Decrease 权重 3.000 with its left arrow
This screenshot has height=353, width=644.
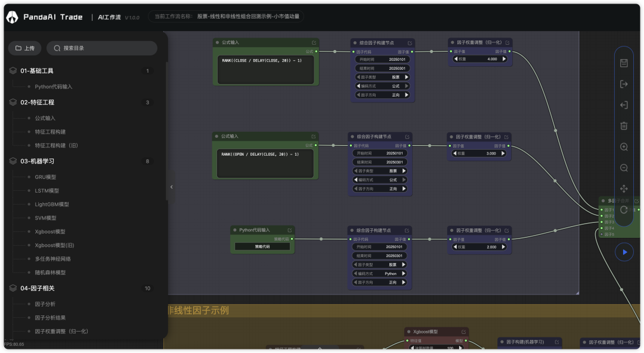[x=454, y=154]
